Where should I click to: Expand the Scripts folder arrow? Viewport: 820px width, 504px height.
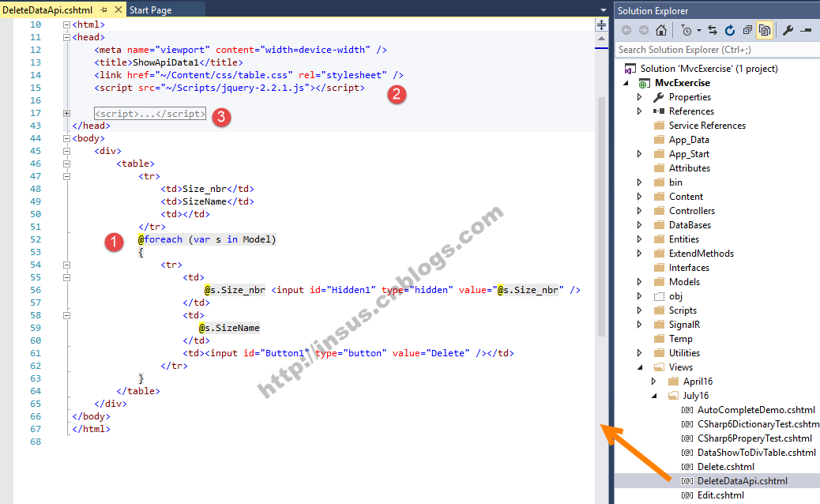(x=639, y=310)
